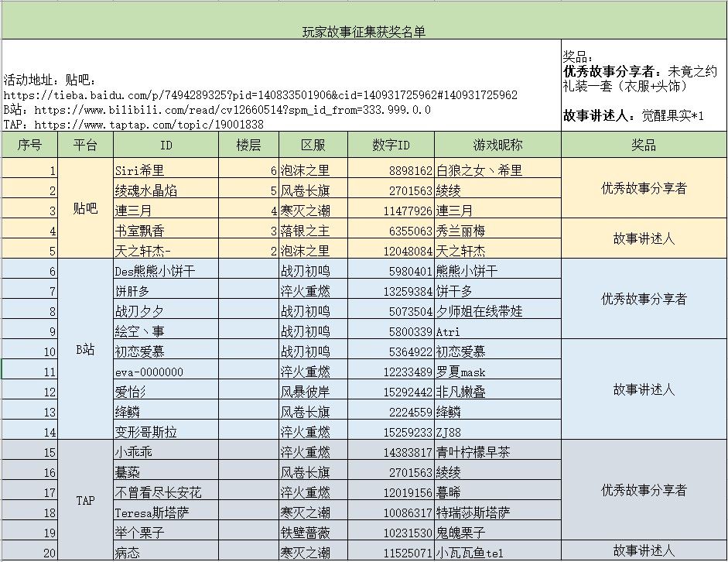728x562 pixels.
Task: Select the 奖品 column header cell
Action: point(644,145)
